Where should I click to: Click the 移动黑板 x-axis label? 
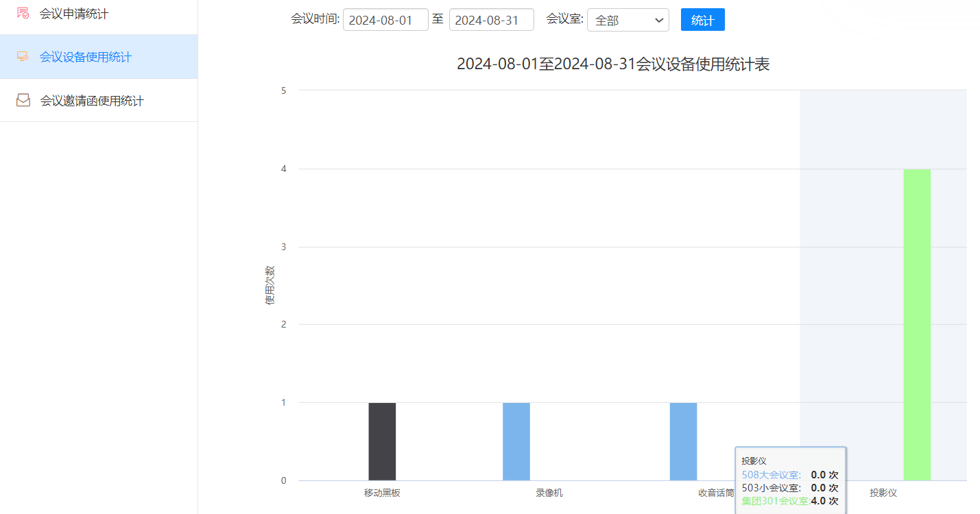click(x=382, y=493)
